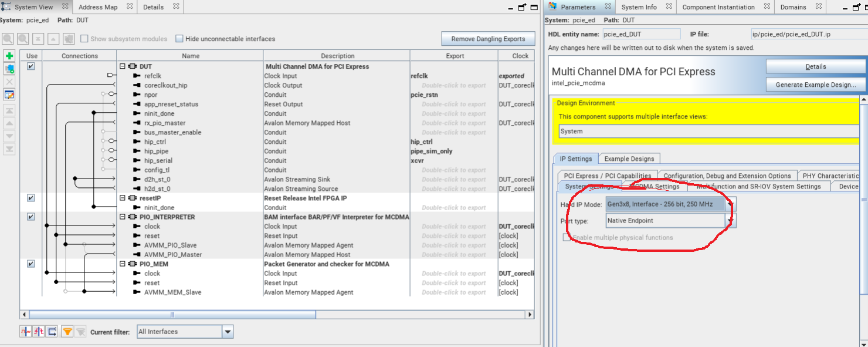Select the filter funnel icon at bottom
The width and height of the screenshot is (868, 347).
pos(67,331)
